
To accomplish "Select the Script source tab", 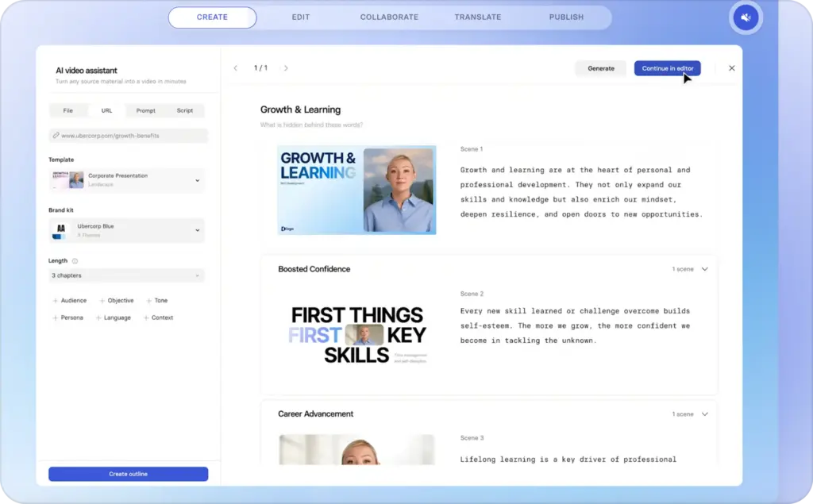I will point(184,110).
